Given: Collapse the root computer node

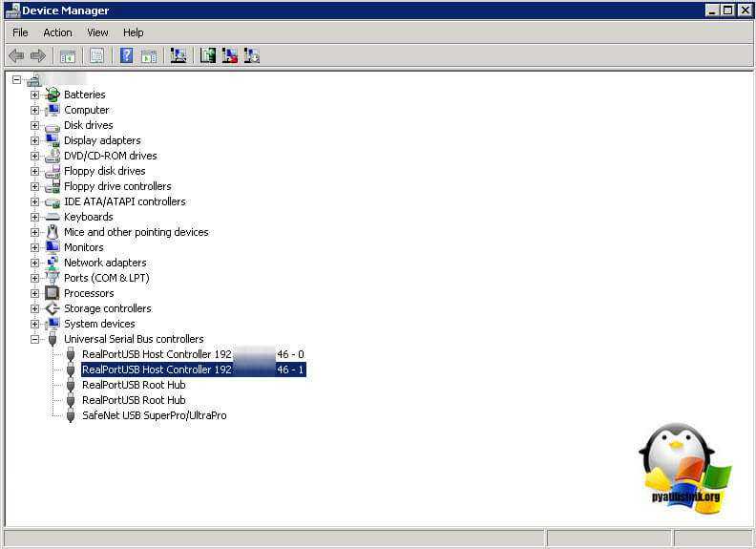Looking at the screenshot, I should 16,79.
